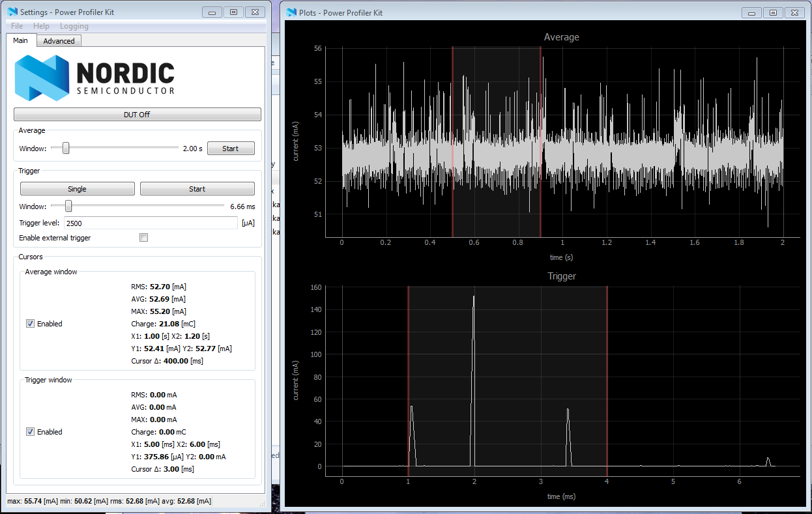Start the Average measurement
Image resolution: width=812 pixels, height=514 pixels.
231,149
